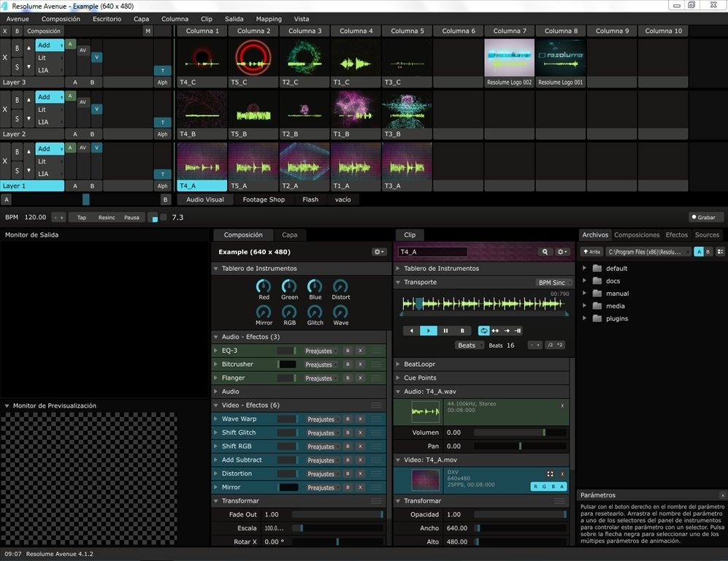Close the Parámetros help panel

click(x=722, y=495)
